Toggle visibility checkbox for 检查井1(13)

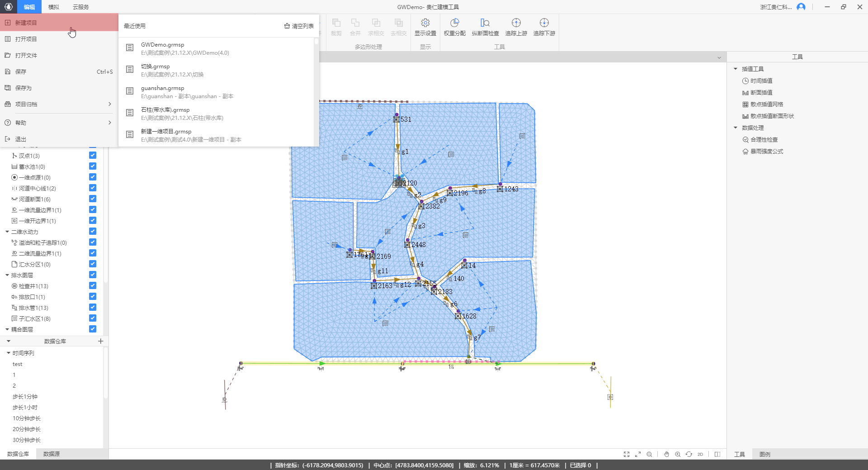point(93,285)
